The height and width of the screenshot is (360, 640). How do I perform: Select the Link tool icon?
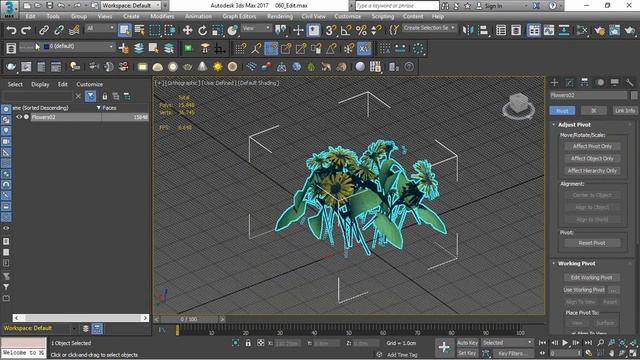(44, 30)
